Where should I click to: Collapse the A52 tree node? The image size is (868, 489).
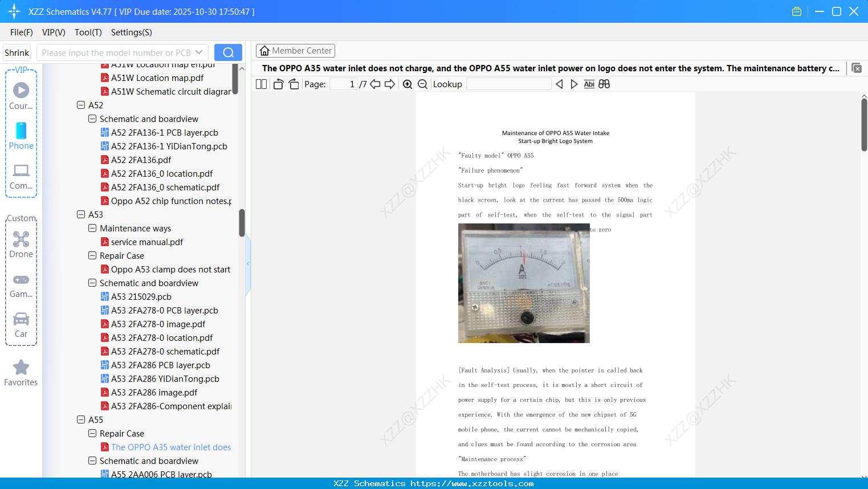click(x=81, y=105)
